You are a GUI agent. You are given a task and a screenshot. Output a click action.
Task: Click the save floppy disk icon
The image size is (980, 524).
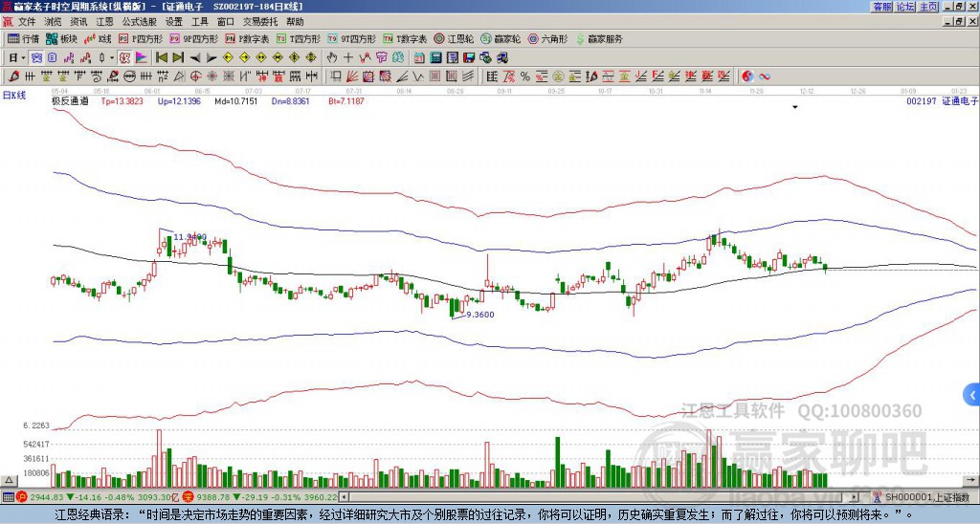[x=469, y=58]
